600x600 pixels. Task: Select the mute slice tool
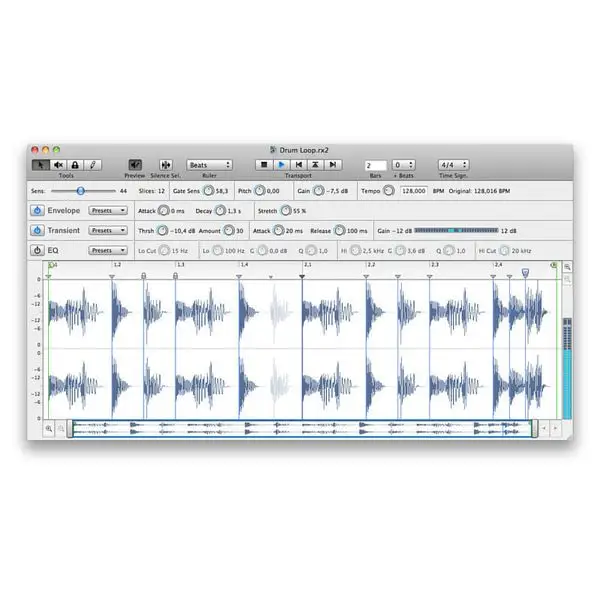58,165
